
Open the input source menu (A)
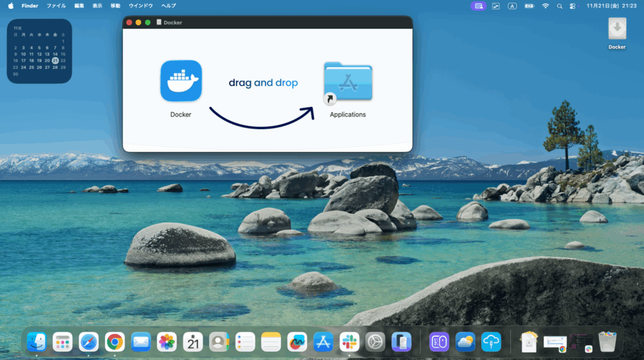[x=512, y=6]
